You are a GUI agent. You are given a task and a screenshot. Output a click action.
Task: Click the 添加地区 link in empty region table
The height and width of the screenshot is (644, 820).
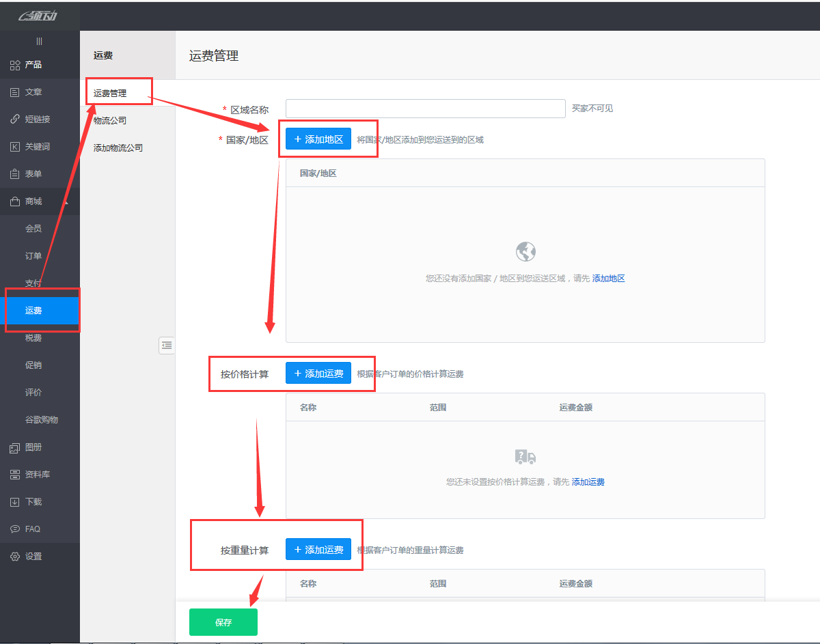tap(608, 279)
